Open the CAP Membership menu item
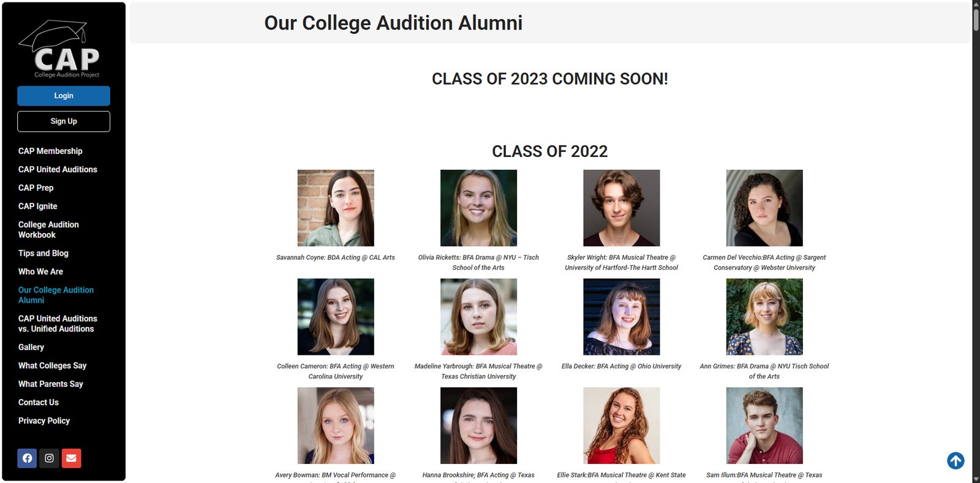Image resolution: width=980 pixels, height=483 pixels. click(x=50, y=151)
